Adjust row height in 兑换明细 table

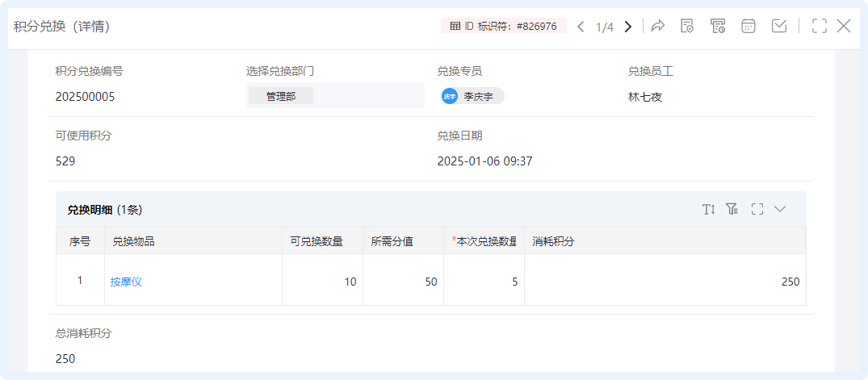tap(709, 209)
